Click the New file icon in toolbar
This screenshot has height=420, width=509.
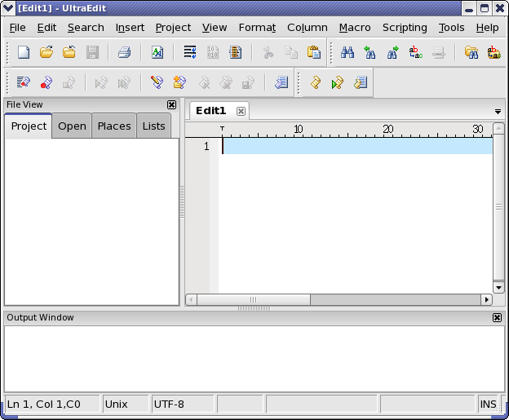[24, 52]
